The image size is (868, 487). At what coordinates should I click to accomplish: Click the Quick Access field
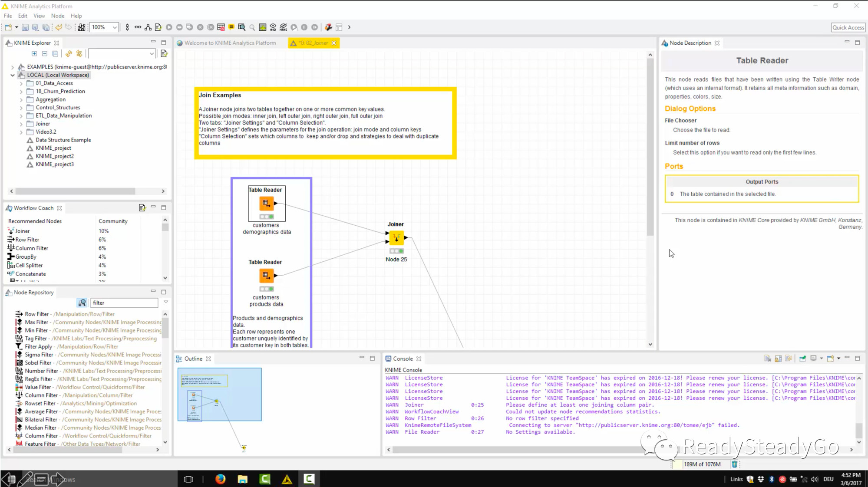[848, 27]
